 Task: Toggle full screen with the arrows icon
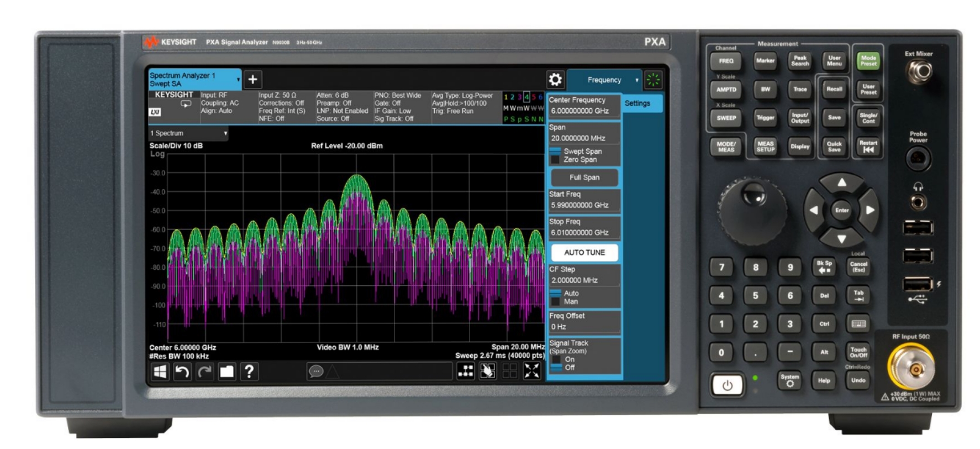point(532,372)
